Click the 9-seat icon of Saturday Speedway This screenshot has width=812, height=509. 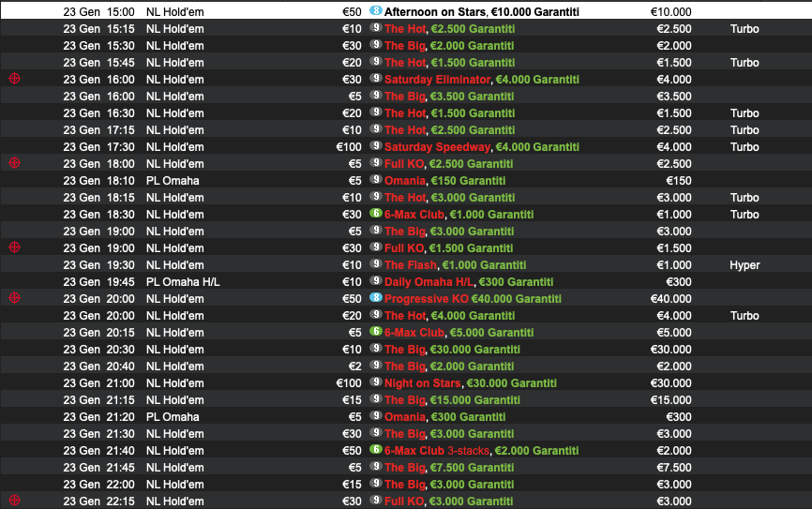(x=375, y=145)
